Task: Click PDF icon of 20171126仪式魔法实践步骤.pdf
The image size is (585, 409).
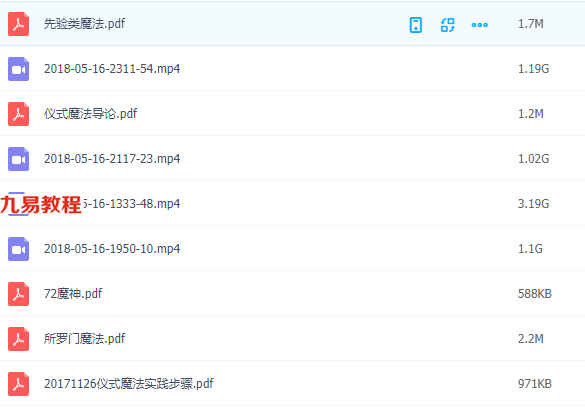Action: click(x=18, y=384)
